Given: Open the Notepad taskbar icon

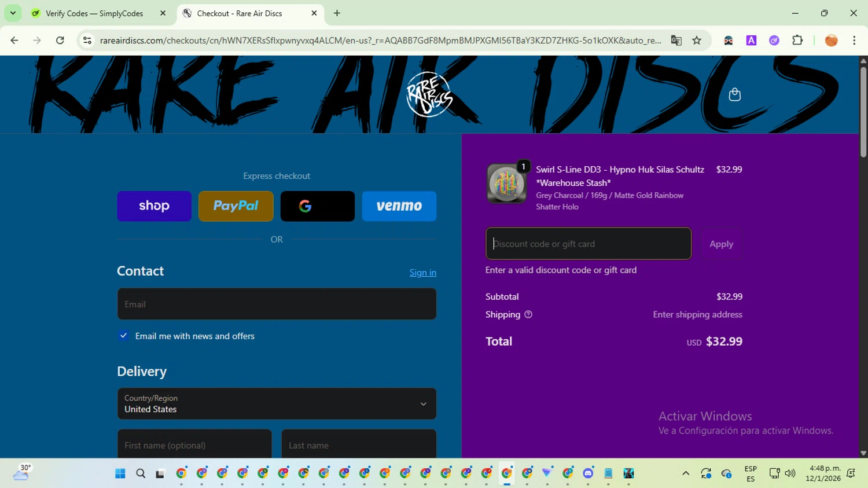Looking at the screenshot, I should (x=608, y=474).
